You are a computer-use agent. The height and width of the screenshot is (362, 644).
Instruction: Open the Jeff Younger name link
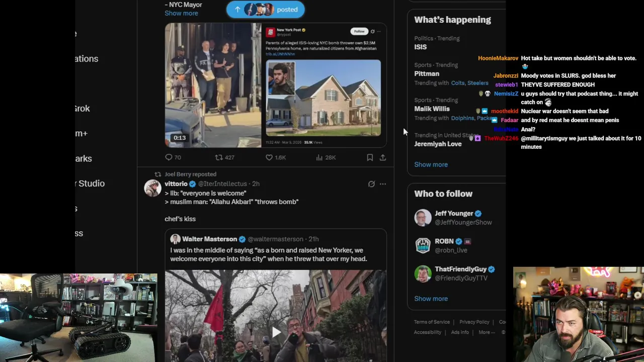click(x=454, y=213)
